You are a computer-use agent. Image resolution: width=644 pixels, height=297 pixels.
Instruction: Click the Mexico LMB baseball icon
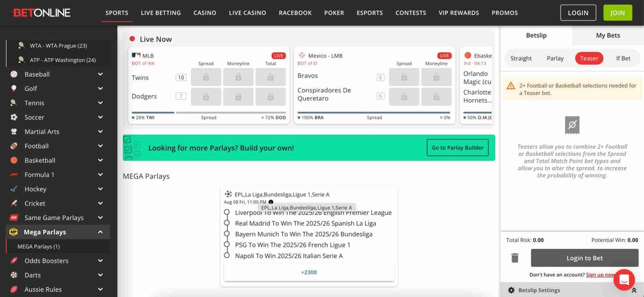(x=302, y=55)
